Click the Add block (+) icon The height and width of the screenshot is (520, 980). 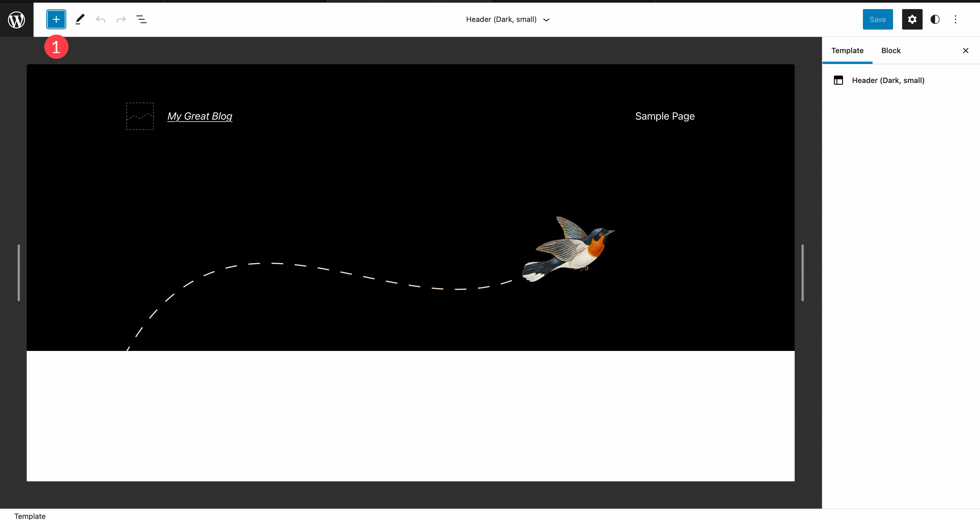pyautogui.click(x=55, y=19)
